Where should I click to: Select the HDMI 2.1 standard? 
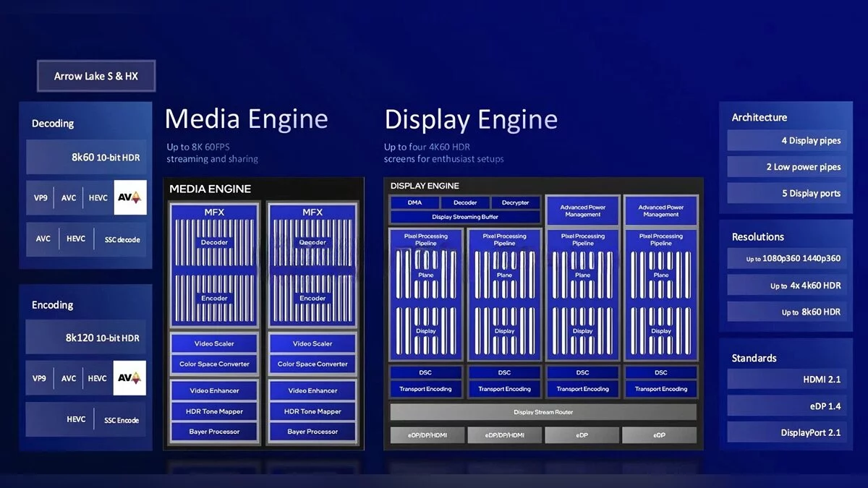(x=786, y=380)
